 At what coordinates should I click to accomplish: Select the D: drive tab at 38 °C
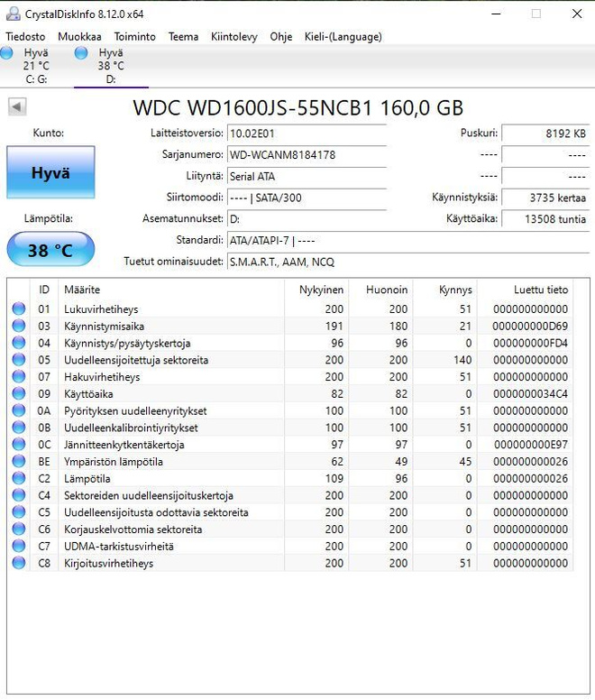click(x=111, y=66)
